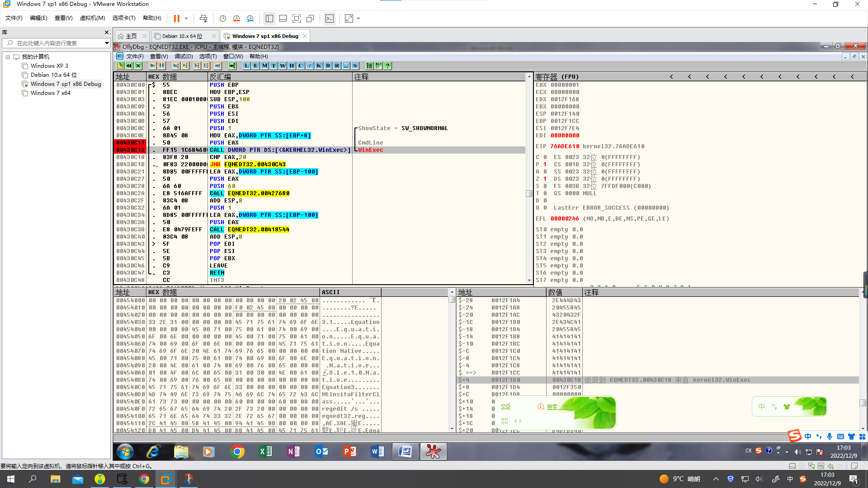Screen dimensions: 868x488
Task: Select Windows XP 3 virtual machine
Action: click(x=49, y=66)
